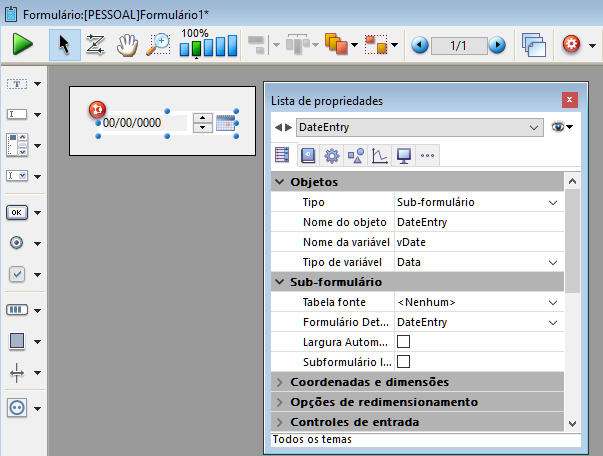
Task: Collapse the Sub-formulário section
Action: tap(279, 282)
